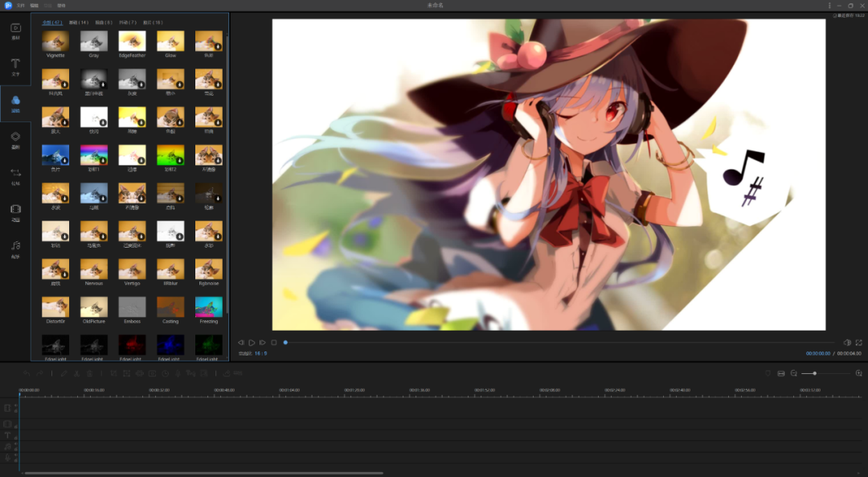Viewport: 868px width, 477px height.
Task: Open the 帮助 (Help) menu
Action: coord(61,6)
